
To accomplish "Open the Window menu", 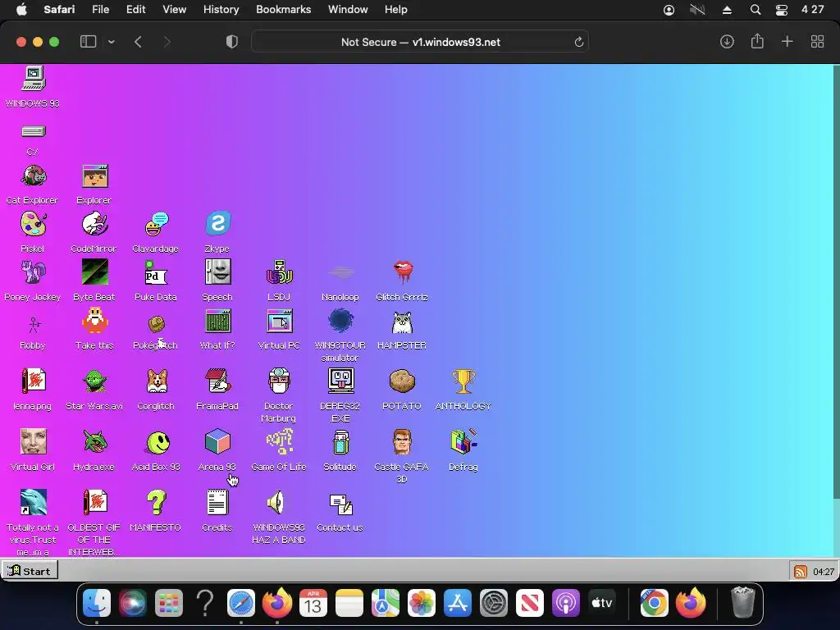I will coord(348,10).
